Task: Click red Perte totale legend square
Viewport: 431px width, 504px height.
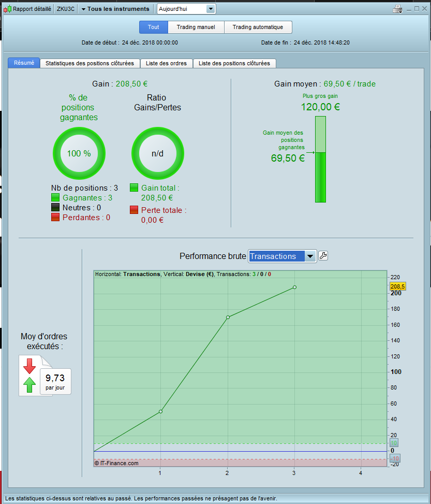Action: tap(134, 210)
